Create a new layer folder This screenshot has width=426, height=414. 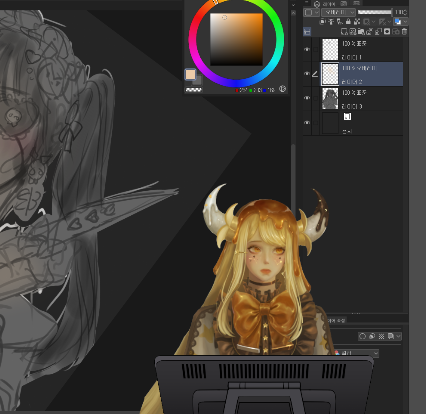[x=361, y=31]
